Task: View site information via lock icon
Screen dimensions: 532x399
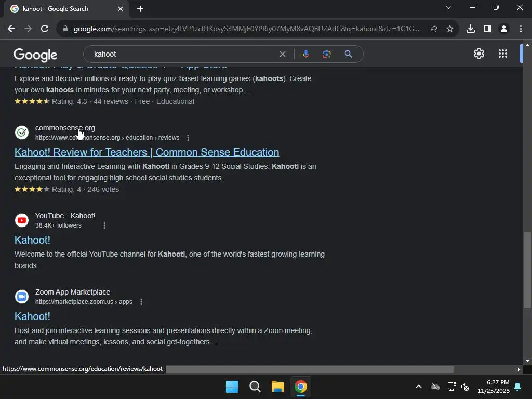Action: (x=65, y=29)
